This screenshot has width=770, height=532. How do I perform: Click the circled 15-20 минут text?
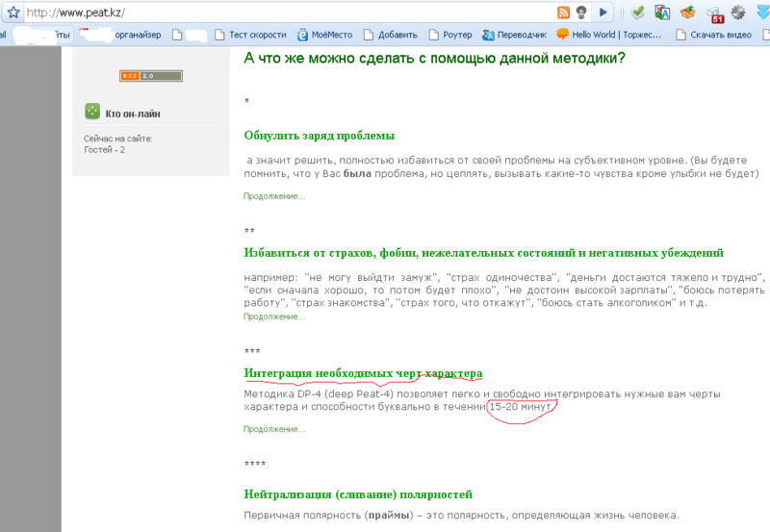[x=521, y=407]
